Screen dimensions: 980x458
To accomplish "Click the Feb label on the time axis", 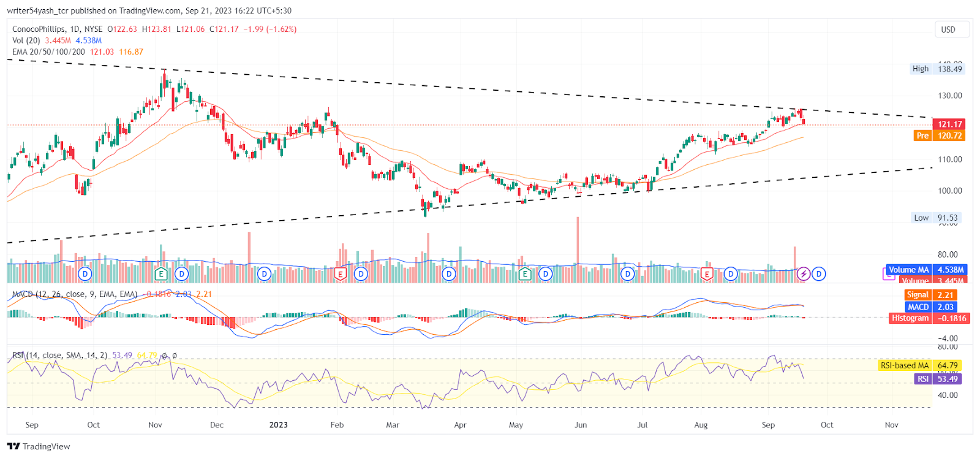I will coord(337,425).
